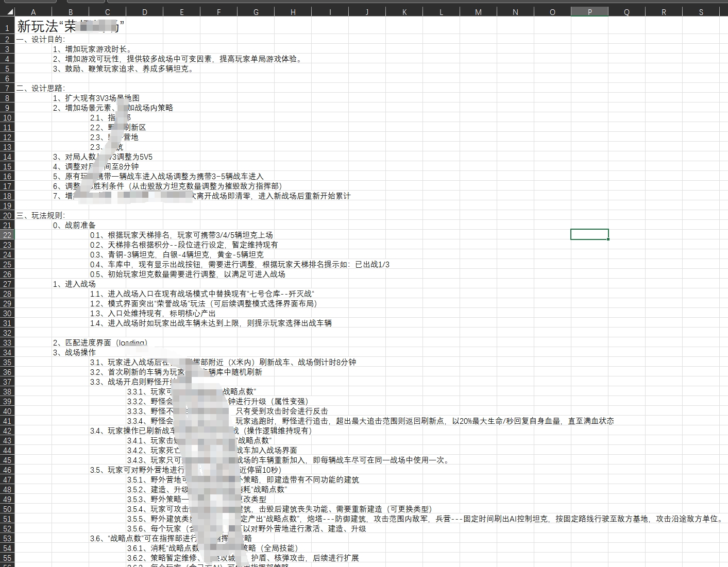Click the title cell '新玩法' in row 1
Viewport: 728px width, 567px height.
tap(71, 26)
